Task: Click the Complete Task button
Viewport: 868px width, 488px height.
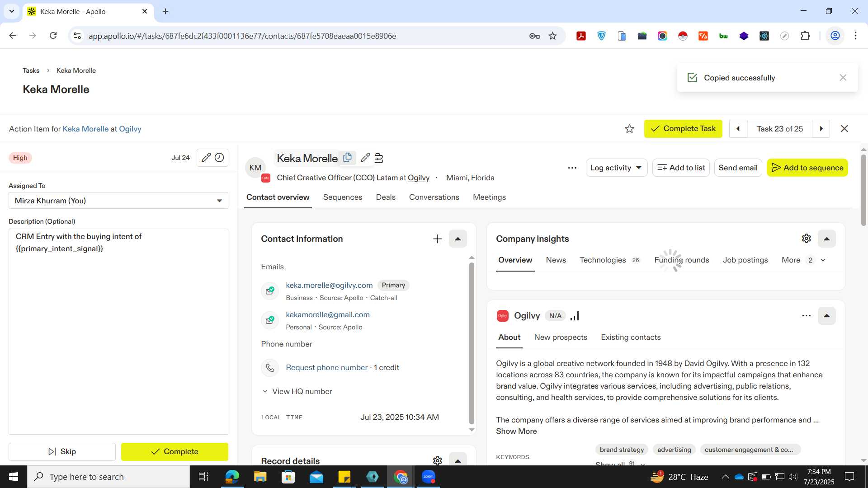Action: coord(683,129)
